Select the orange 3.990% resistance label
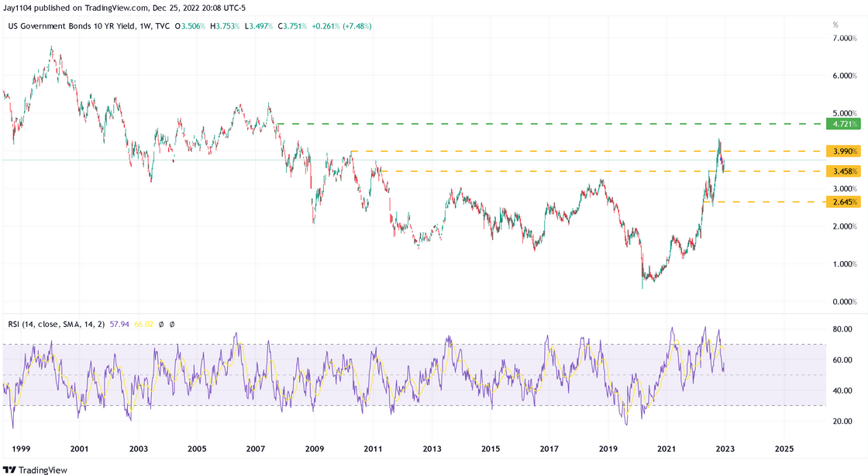The height and width of the screenshot is (475, 868). coord(842,151)
